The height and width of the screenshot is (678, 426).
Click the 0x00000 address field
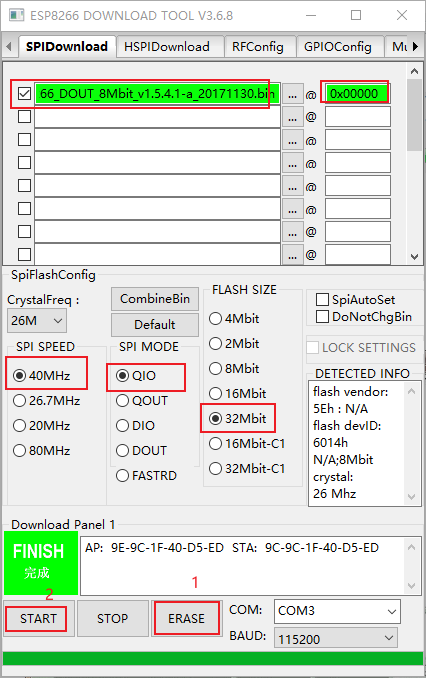pos(358,93)
